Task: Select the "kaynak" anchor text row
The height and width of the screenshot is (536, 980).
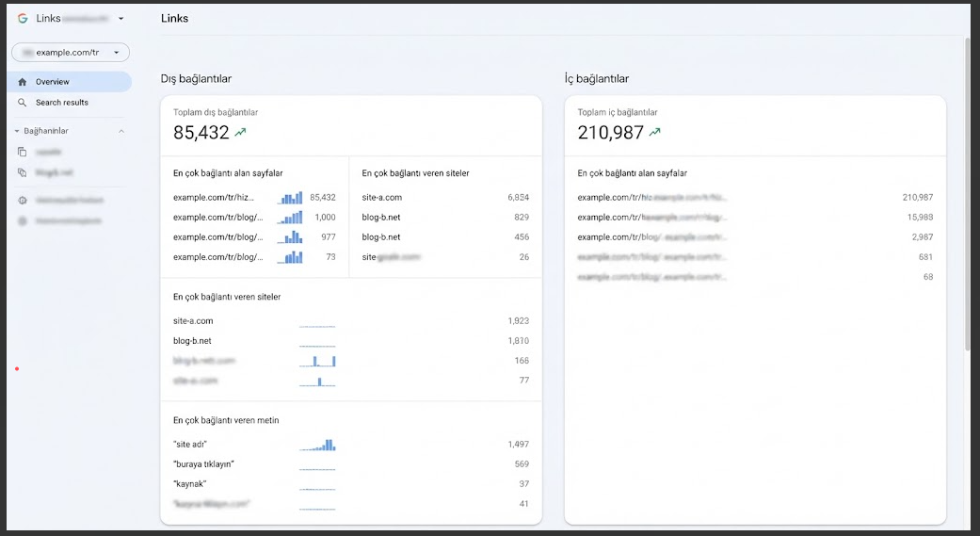Action: coord(351,484)
